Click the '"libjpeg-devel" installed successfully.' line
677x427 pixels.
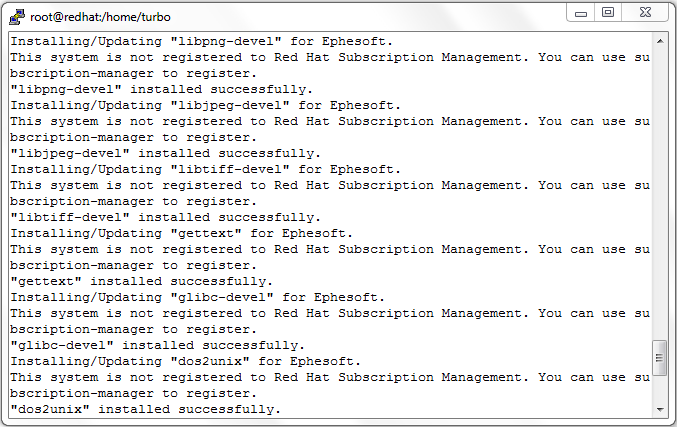click(165, 153)
